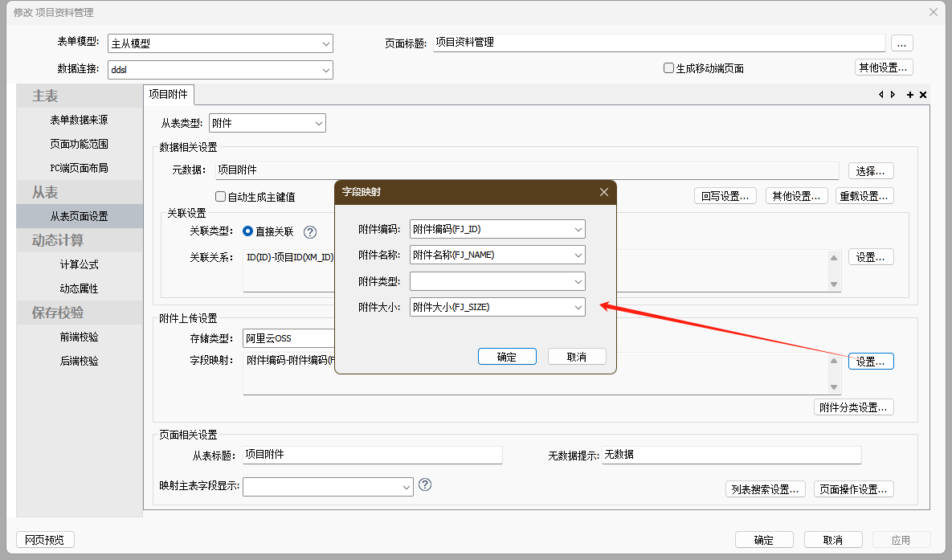Viewport: 952px width, 560px height.
Task: Close the 字段映射 dialog with X
Action: tap(604, 192)
